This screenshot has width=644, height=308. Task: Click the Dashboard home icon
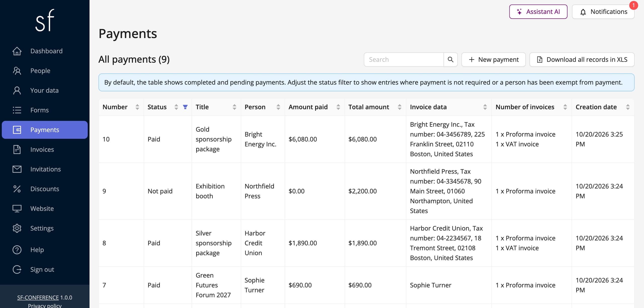[x=17, y=51]
